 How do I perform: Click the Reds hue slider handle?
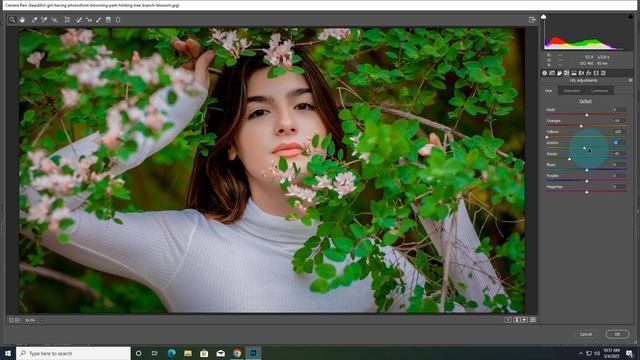pos(587,115)
